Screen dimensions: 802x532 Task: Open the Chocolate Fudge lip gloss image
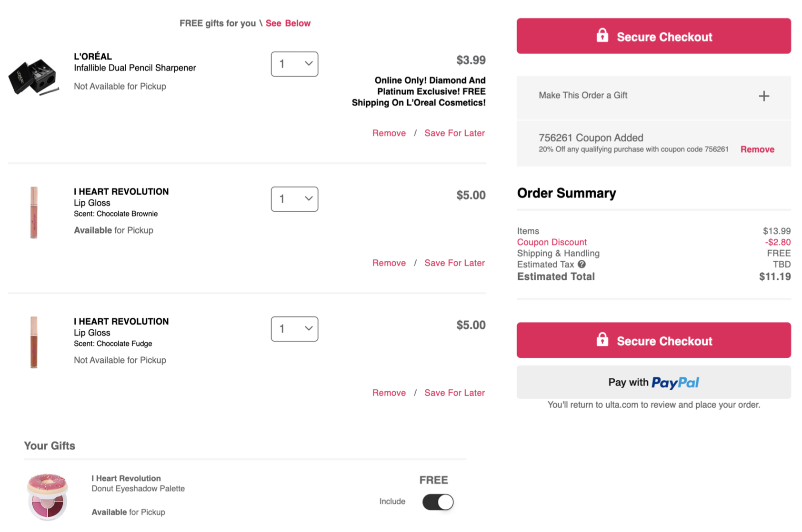point(34,342)
